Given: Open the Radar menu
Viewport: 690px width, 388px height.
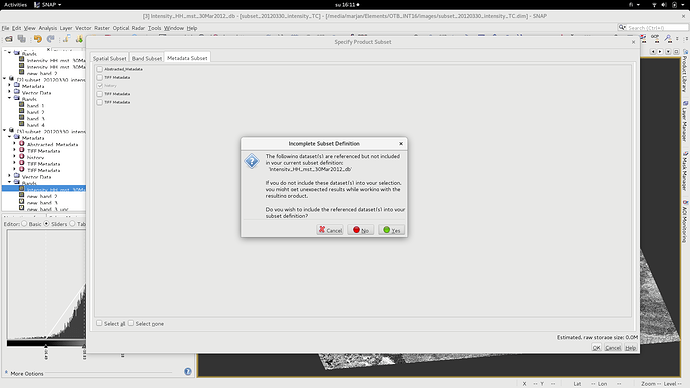Looking at the screenshot, I should [x=138, y=28].
